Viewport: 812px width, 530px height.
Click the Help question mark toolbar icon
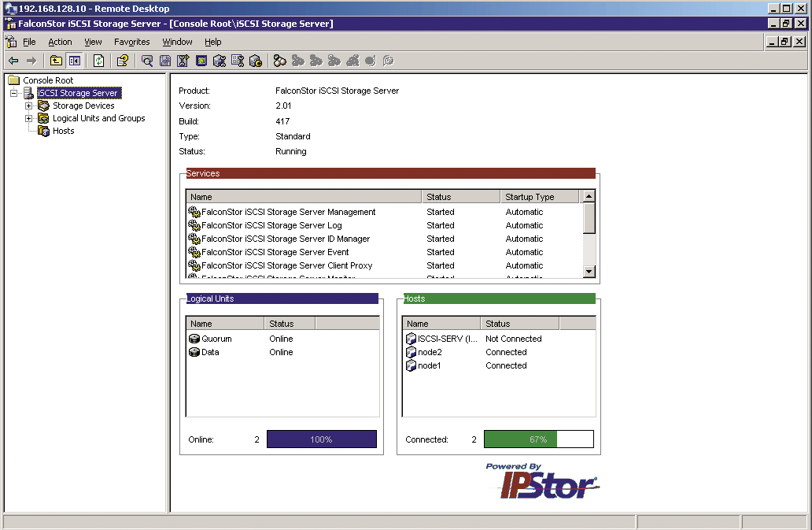tap(122, 61)
